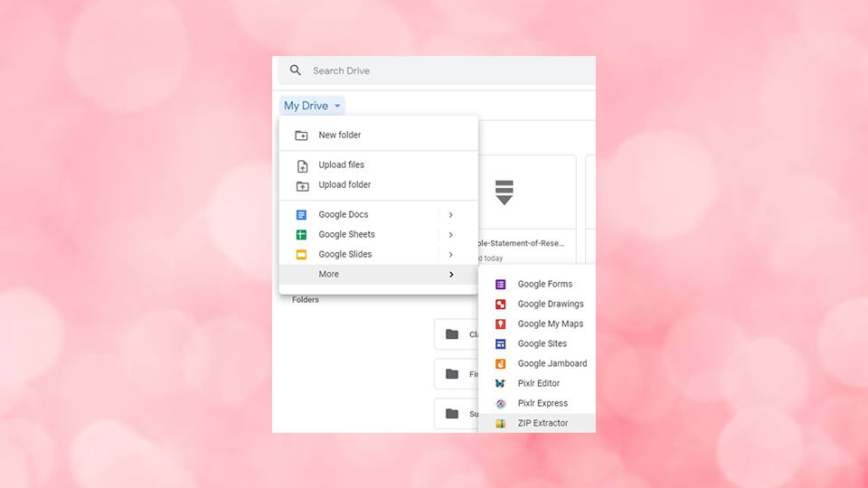Expand the Google Slides submenu chevron

tap(450, 255)
